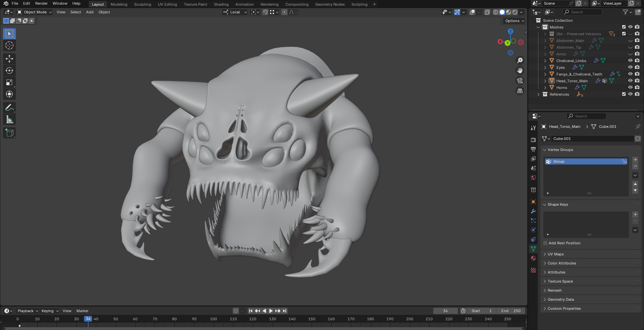Open the Render menu

pyautogui.click(x=41, y=3)
